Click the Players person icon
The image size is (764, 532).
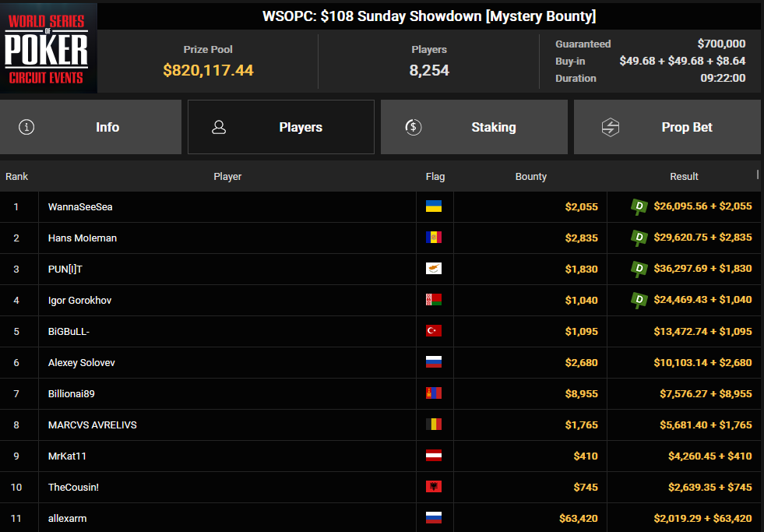click(219, 127)
